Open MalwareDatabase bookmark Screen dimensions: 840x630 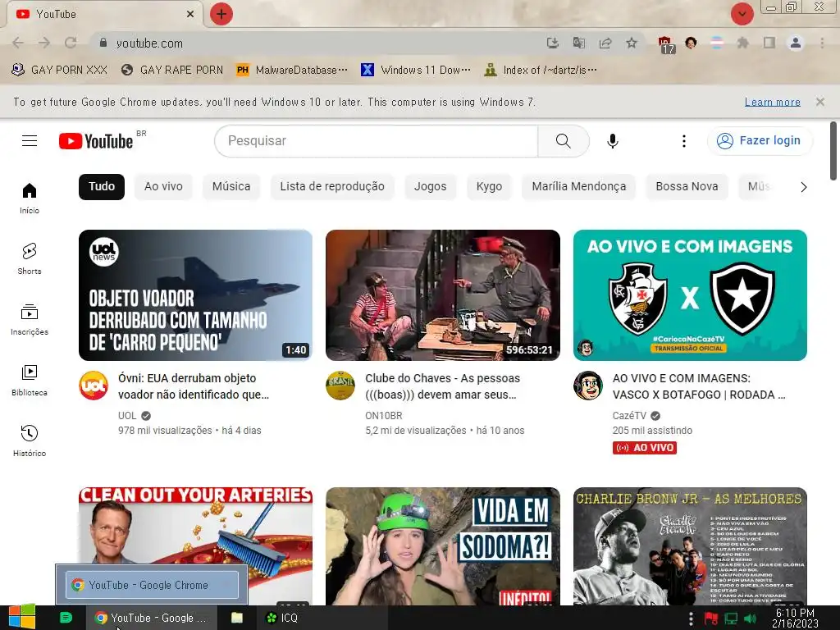[x=292, y=70]
